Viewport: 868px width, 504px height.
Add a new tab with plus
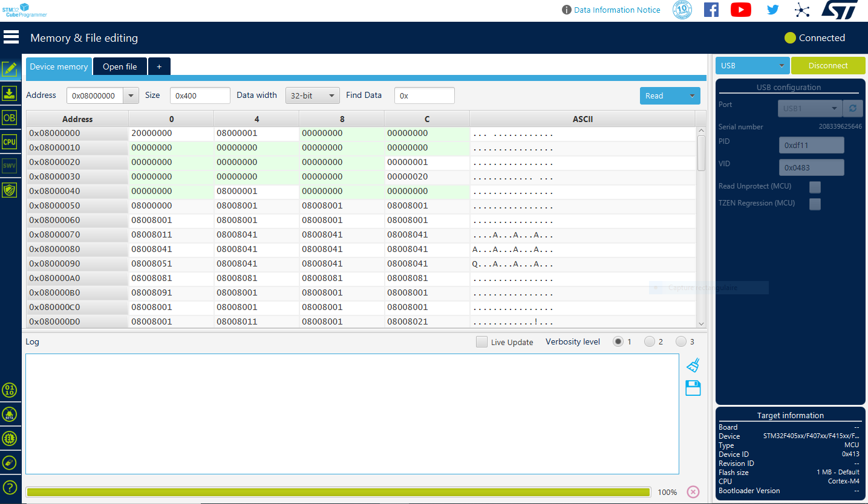point(159,66)
